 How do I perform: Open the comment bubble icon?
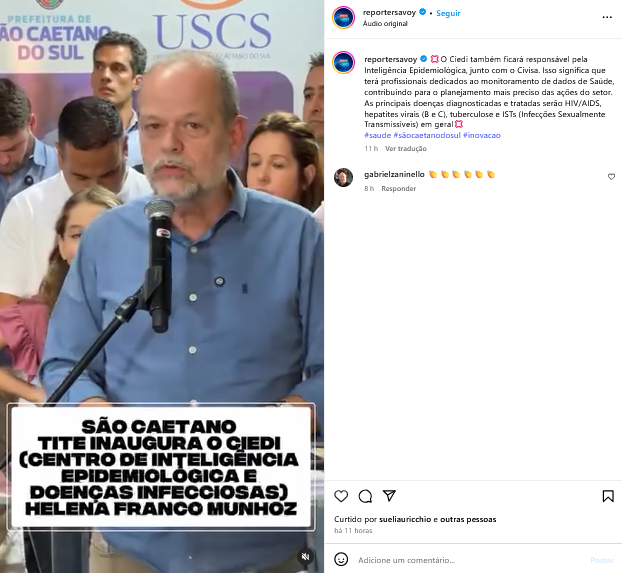(365, 496)
